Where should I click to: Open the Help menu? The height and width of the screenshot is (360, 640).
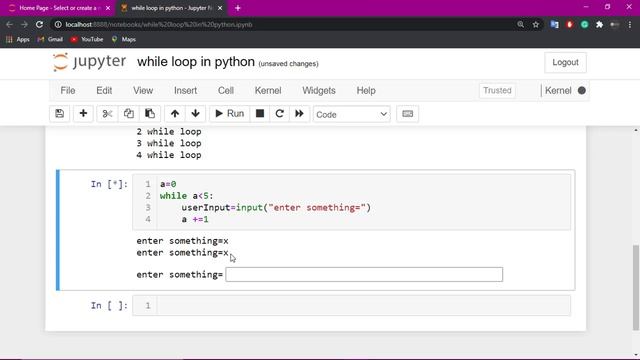coord(366,91)
